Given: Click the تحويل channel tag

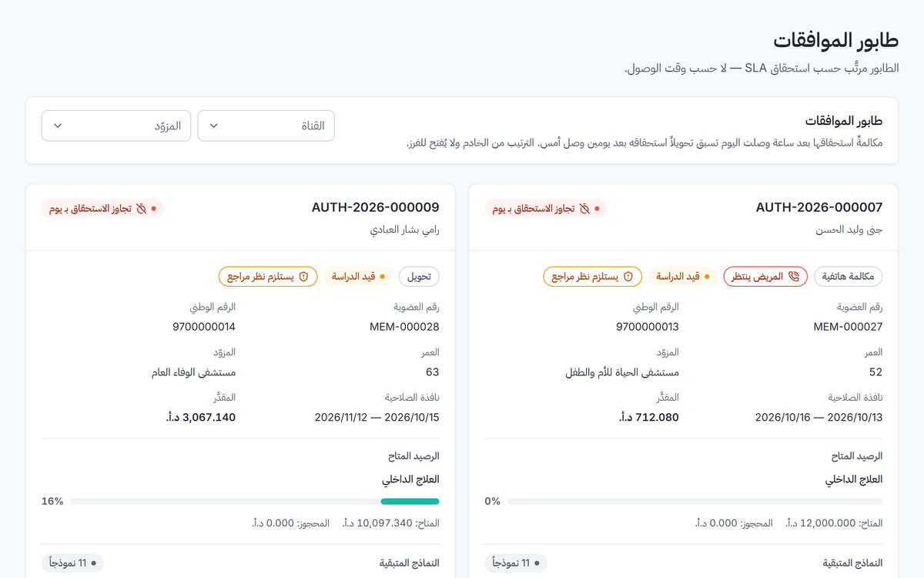Looking at the screenshot, I should pyautogui.click(x=420, y=276).
